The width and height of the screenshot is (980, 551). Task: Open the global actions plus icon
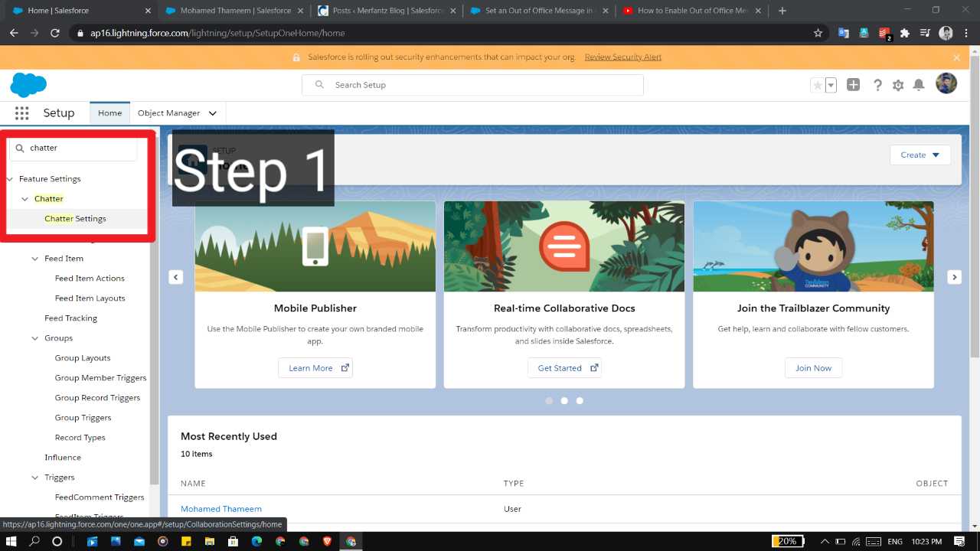(x=853, y=85)
